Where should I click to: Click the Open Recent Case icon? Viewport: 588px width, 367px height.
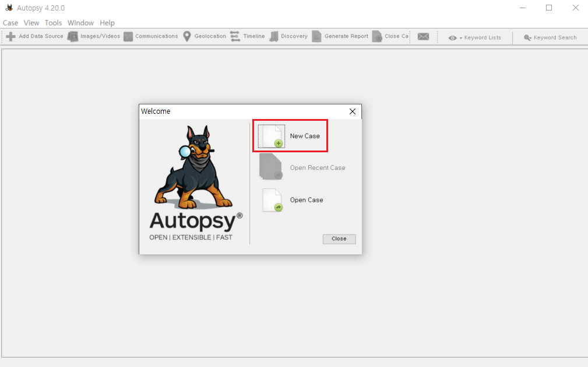coord(270,167)
